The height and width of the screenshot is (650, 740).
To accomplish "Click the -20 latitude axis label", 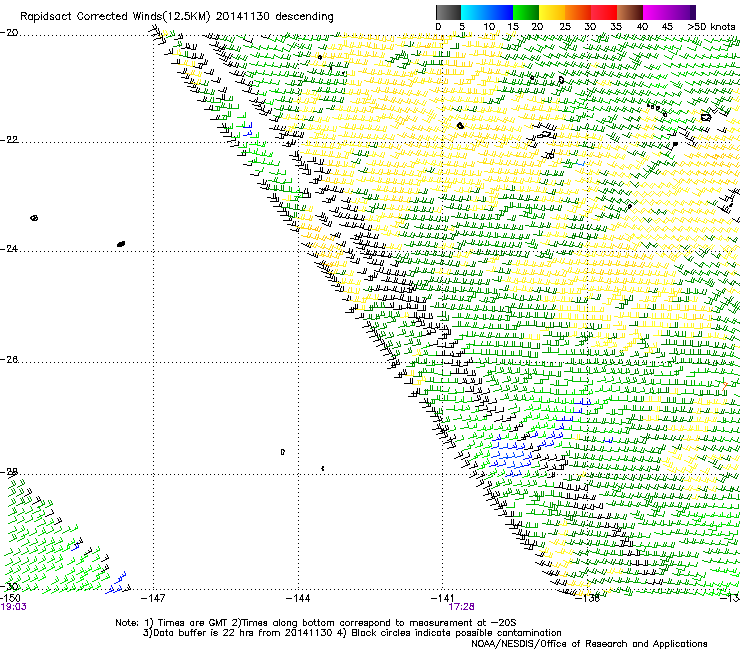I will pos(9,33).
